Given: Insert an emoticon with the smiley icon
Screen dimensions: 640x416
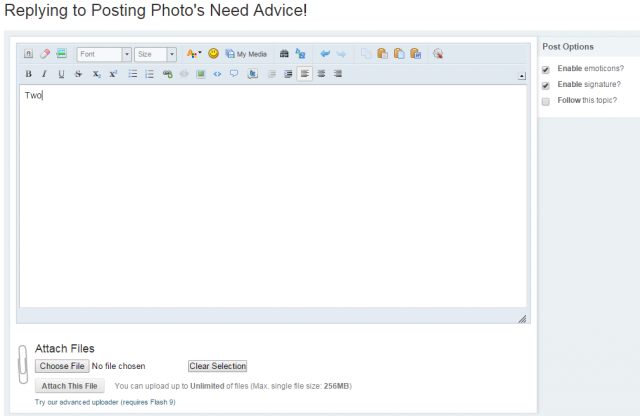Looking at the screenshot, I should click(213, 54).
